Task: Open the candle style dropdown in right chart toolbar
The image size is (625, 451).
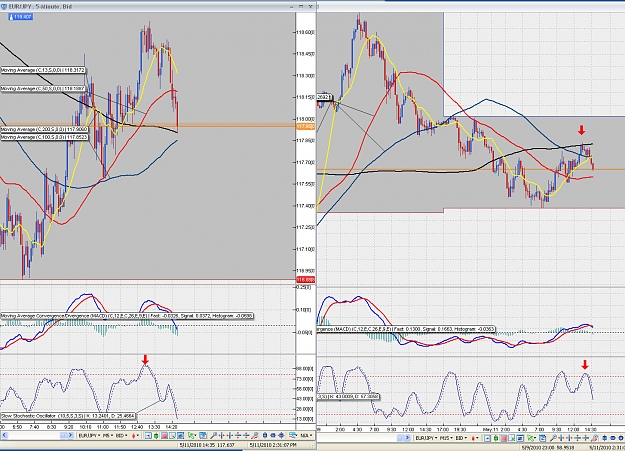Action: (x=475, y=438)
